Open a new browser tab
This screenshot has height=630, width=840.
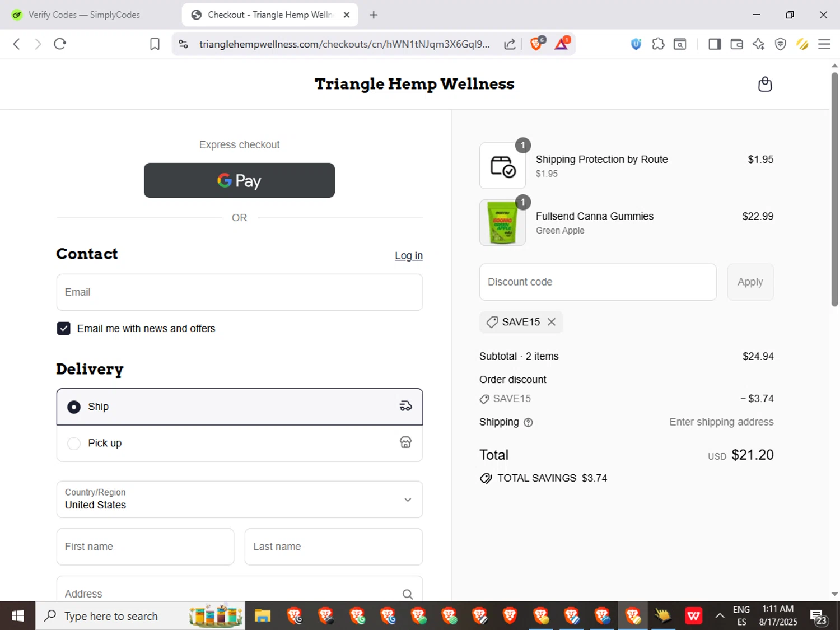point(374,15)
